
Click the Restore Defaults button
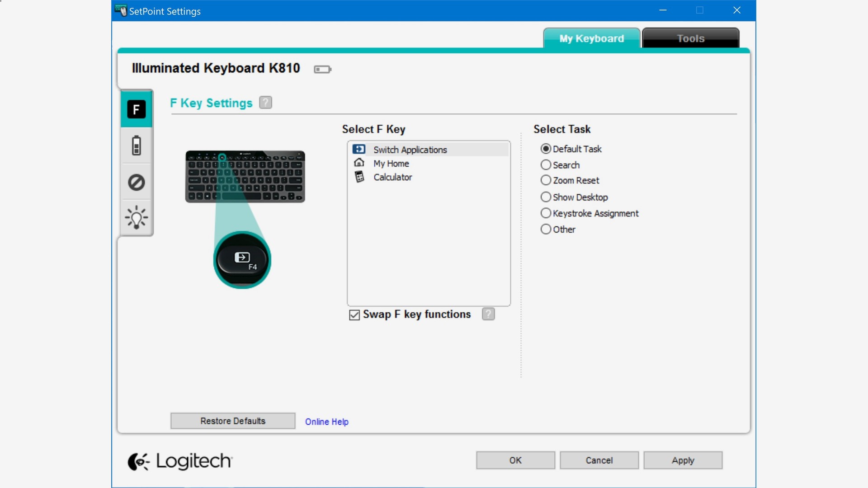[x=233, y=421]
